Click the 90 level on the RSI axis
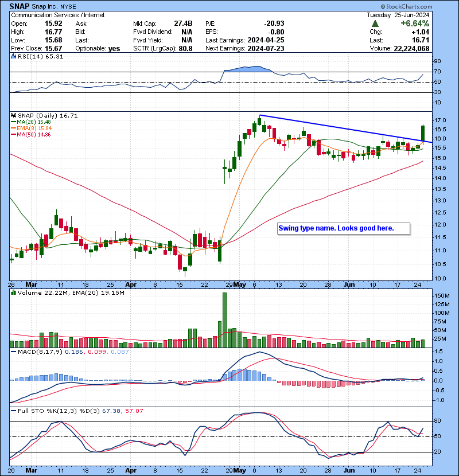The height and width of the screenshot is (476, 459). tap(438, 61)
